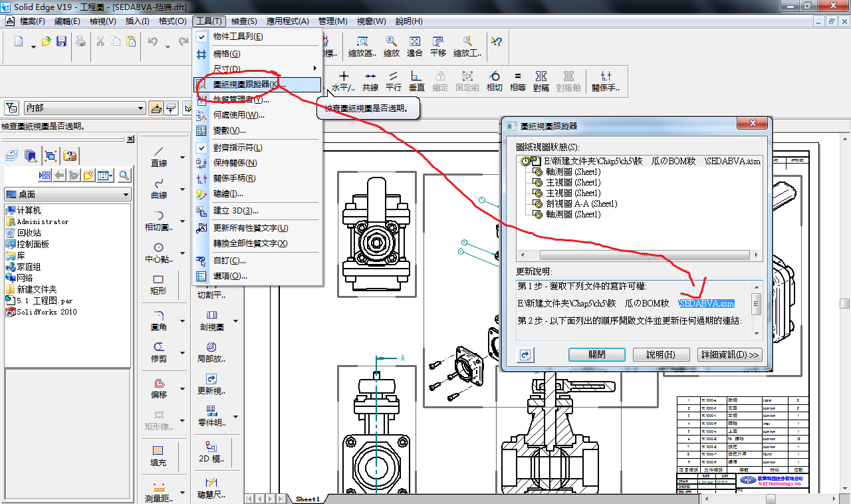Click the 說明(H) button in the dialog
Screen dimensions: 851x504
pos(661,355)
